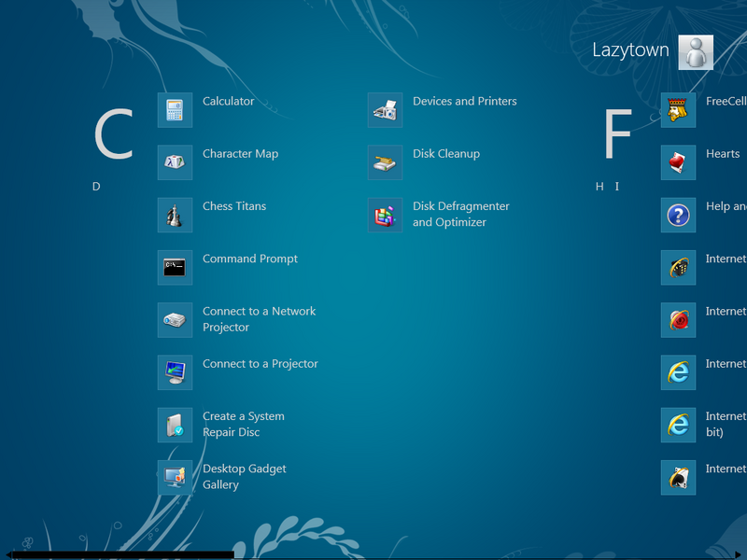Open the Help question mark icon
Viewport: 747px width, 560px height.
tap(678, 215)
